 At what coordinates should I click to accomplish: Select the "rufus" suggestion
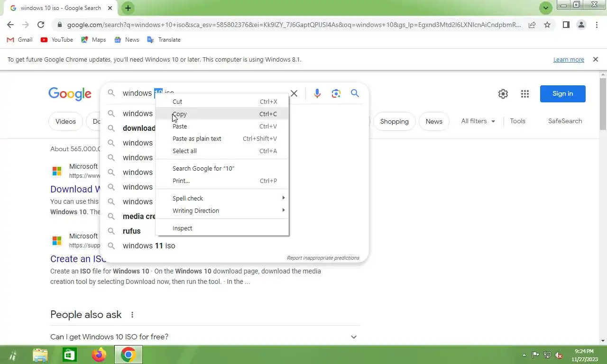pyautogui.click(x=131, y=231)
